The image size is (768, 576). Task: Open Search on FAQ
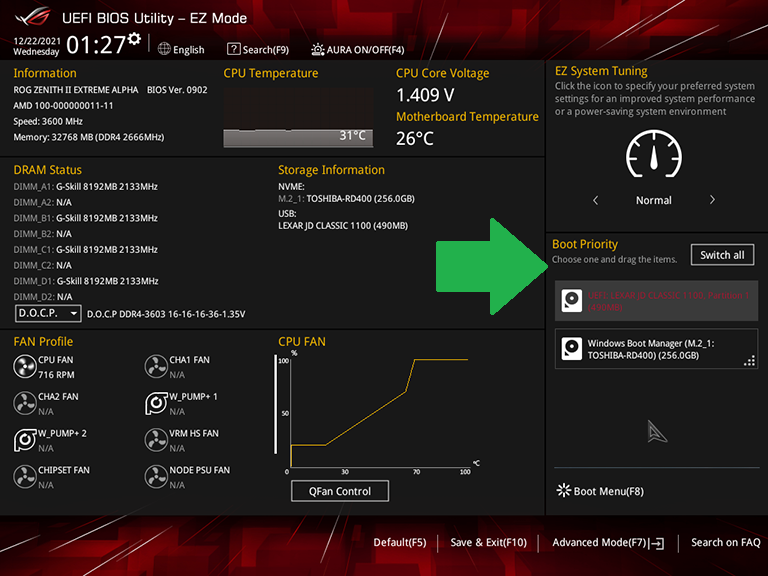point(725,542)
